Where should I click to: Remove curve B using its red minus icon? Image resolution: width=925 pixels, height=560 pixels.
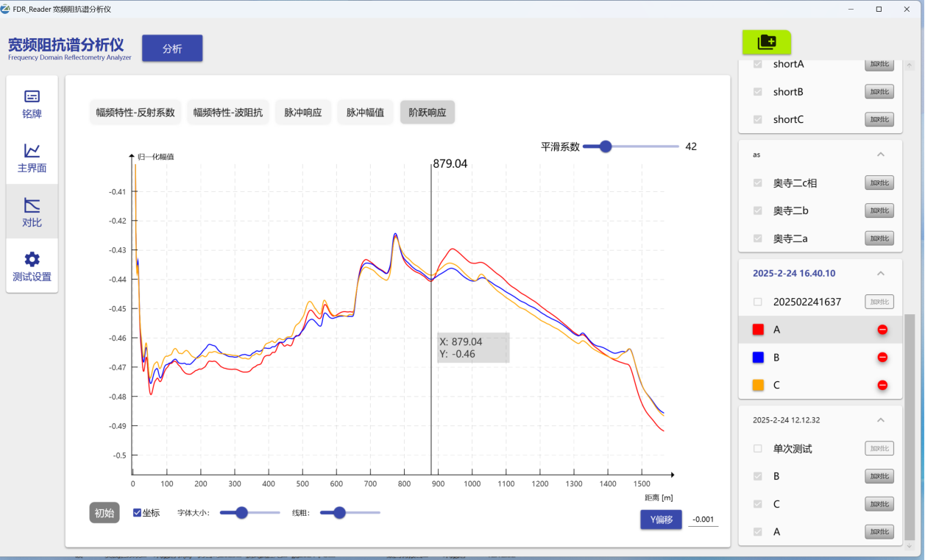(x=882, y=357)
